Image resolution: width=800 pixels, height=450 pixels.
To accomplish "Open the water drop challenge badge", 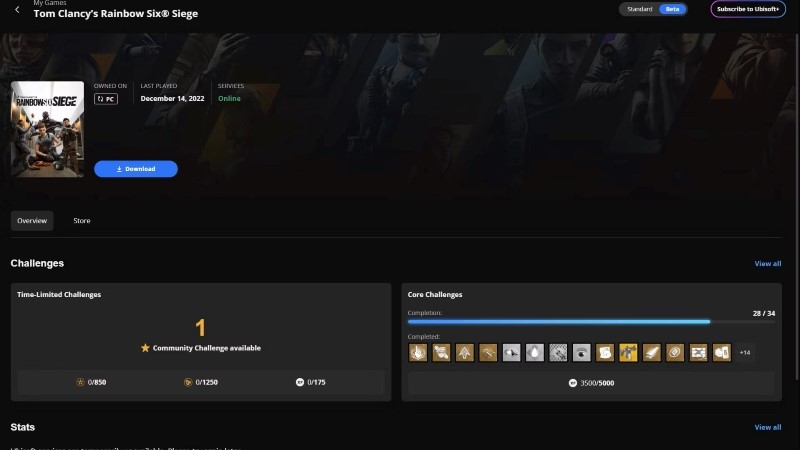I will click(x=535, y=353).
